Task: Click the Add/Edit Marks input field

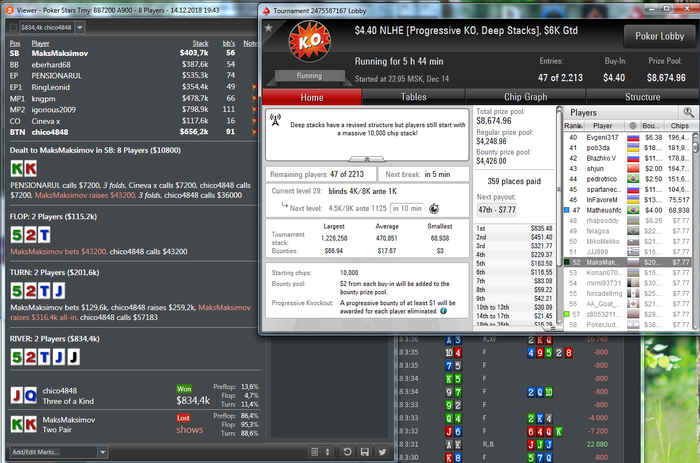Action: point(54,452)
